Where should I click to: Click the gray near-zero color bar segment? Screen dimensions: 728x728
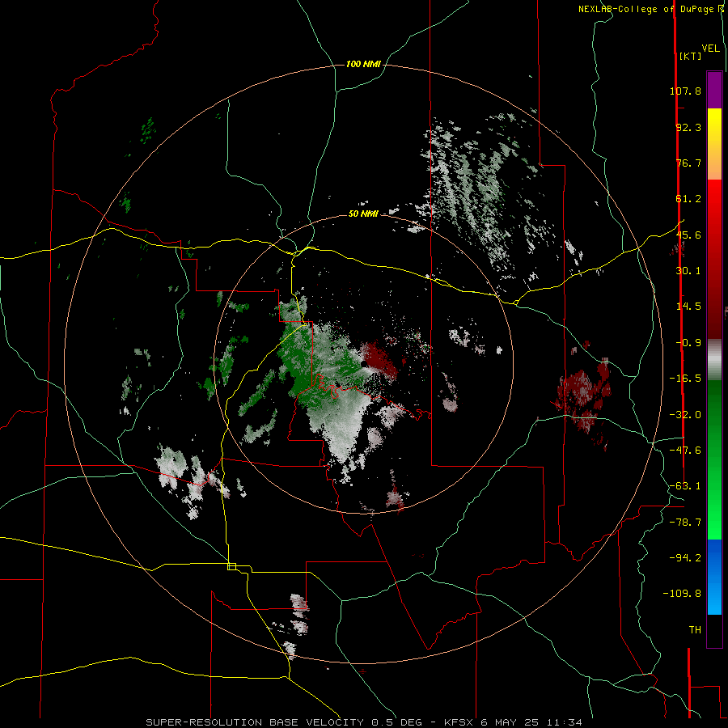click(714, 360)
